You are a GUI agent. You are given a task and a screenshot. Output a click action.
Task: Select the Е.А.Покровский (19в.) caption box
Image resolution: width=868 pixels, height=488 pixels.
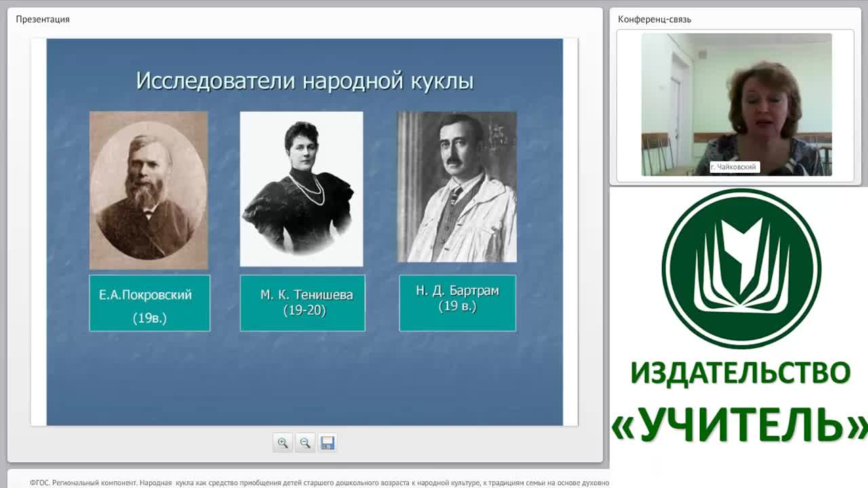click(x=150, y=303)
